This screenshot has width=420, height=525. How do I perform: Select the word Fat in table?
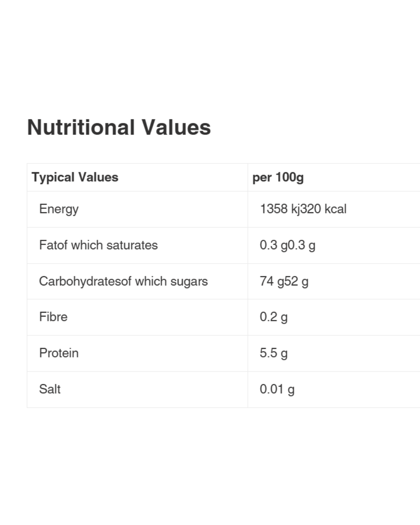tap(47, 245)
